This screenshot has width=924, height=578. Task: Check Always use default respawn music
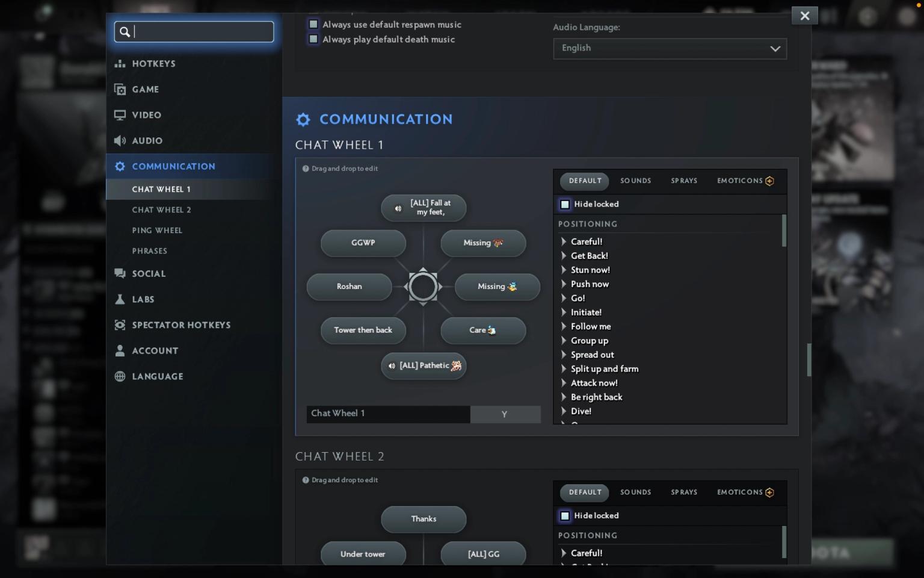click(313, 24)
